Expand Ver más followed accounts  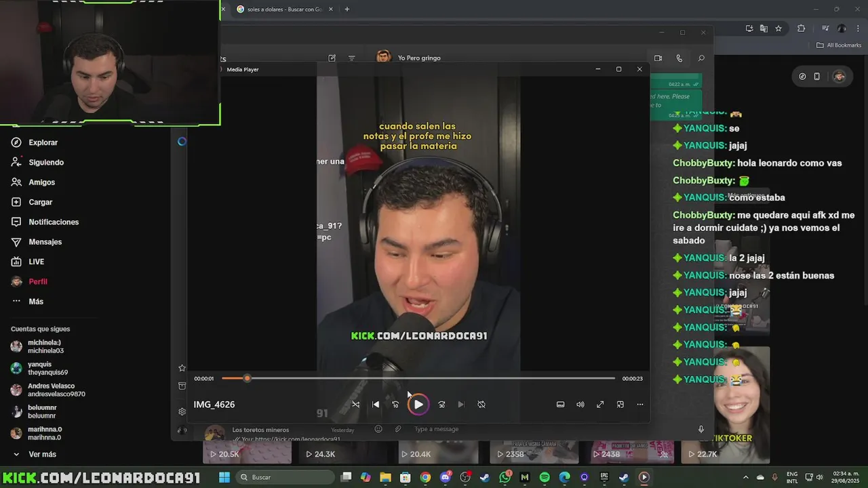[42, 454]
